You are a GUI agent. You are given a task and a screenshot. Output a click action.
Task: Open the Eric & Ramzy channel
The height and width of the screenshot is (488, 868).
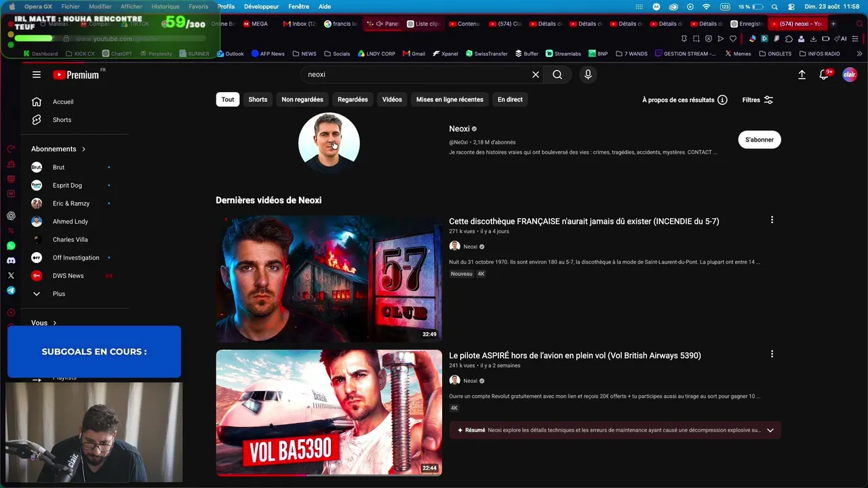[71, 203]
